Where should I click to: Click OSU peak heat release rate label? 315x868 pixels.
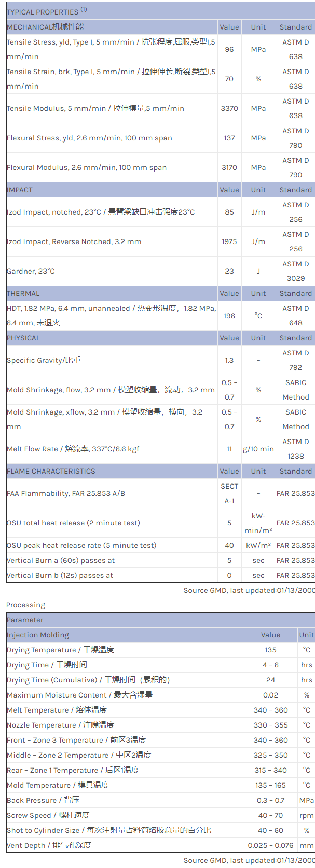pyautogui.click(x=81, y=545)
